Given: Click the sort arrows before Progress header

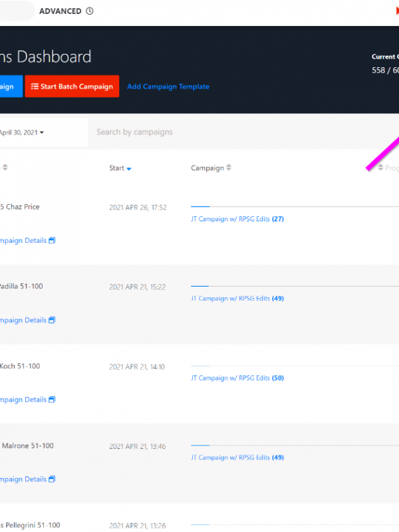Looking at the screenshot, I should (x=380, y=168).
